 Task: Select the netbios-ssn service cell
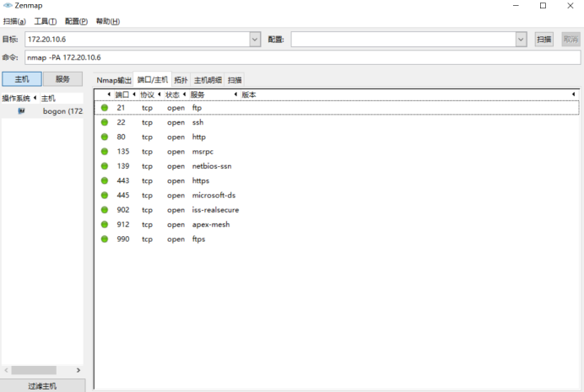(212, 166)
